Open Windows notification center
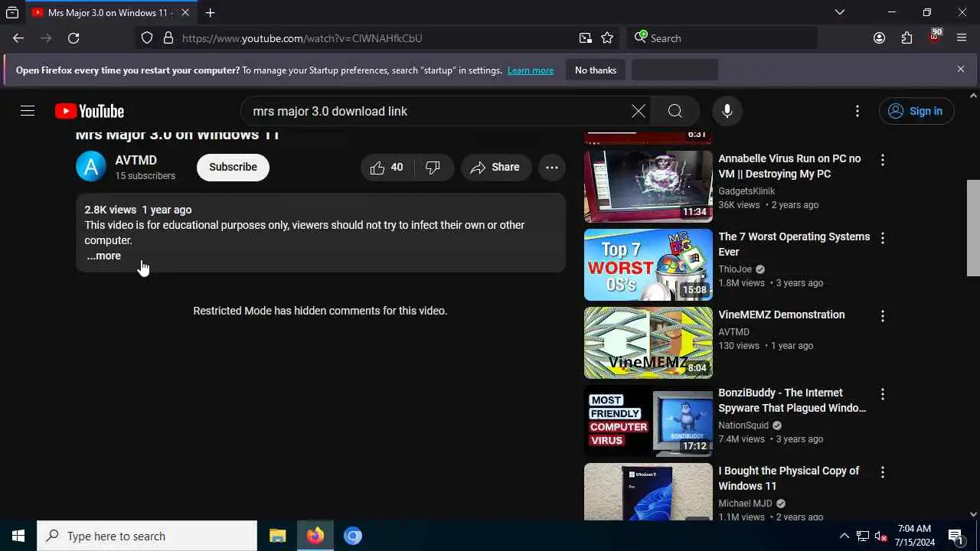Screen dimensions: 980x551 (955, 536)
